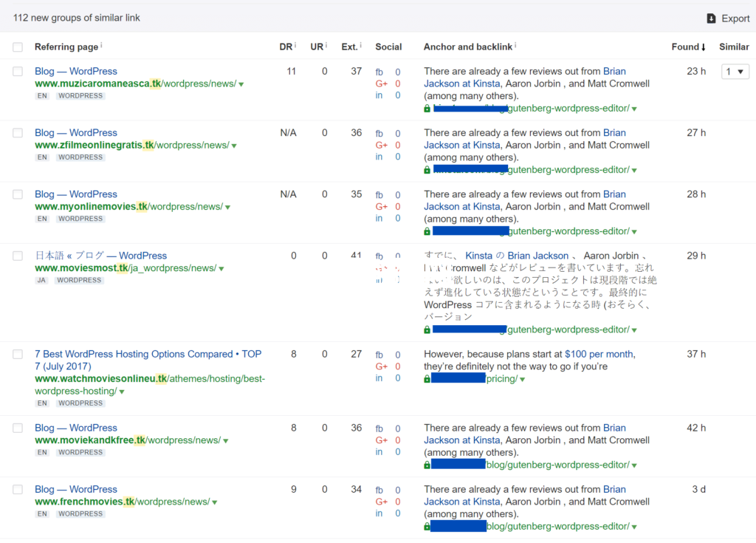Click the green lock icon in frenchmovies row

[427, 526]
